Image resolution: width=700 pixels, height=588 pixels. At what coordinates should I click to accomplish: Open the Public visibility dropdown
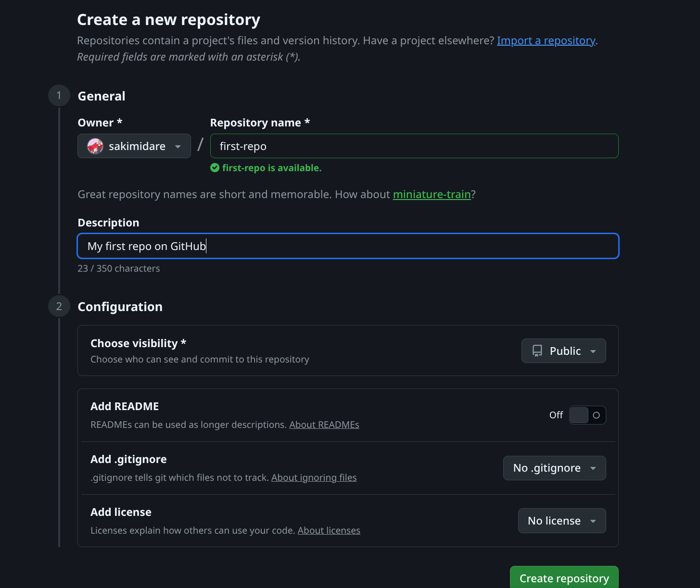(564, 351)
